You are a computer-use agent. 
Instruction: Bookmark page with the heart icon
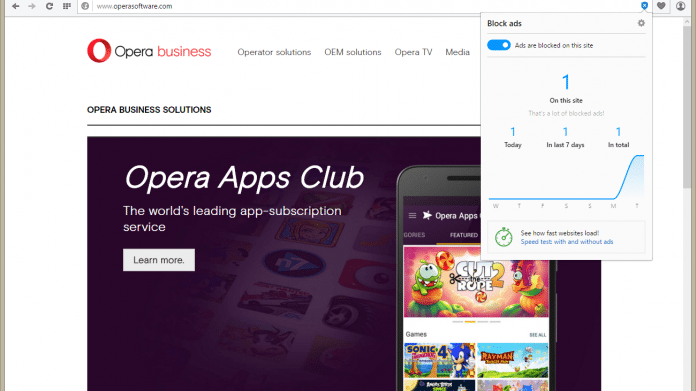661,6
